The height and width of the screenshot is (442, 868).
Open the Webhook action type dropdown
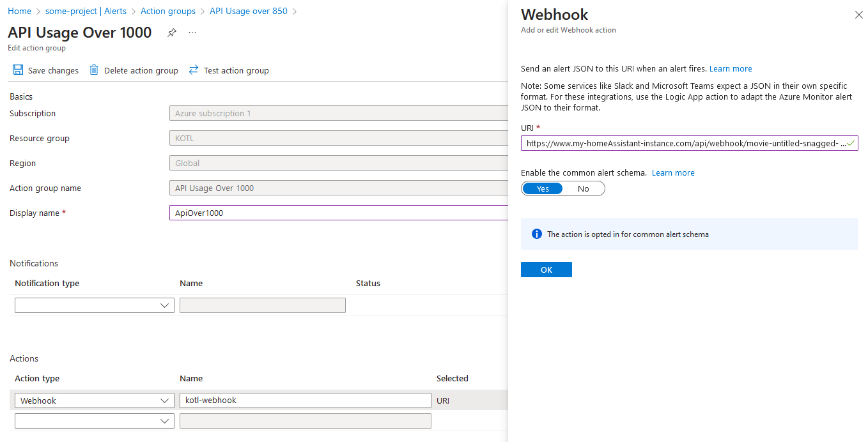coord(95,400)
